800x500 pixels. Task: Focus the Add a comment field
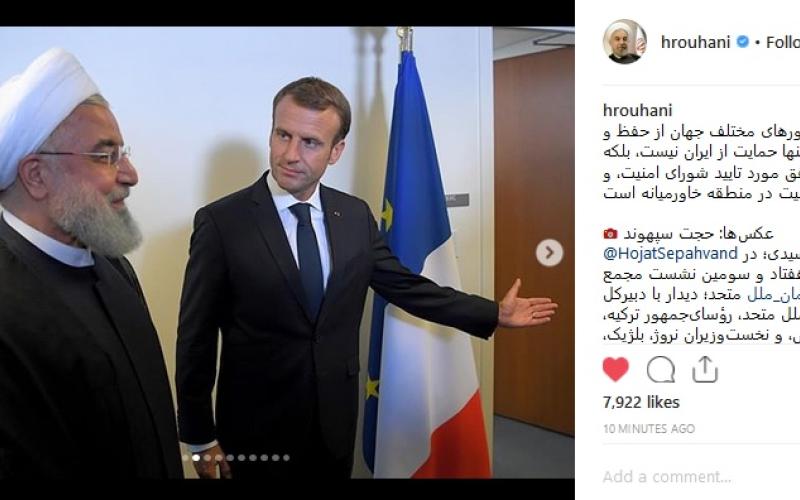(701, 477)
